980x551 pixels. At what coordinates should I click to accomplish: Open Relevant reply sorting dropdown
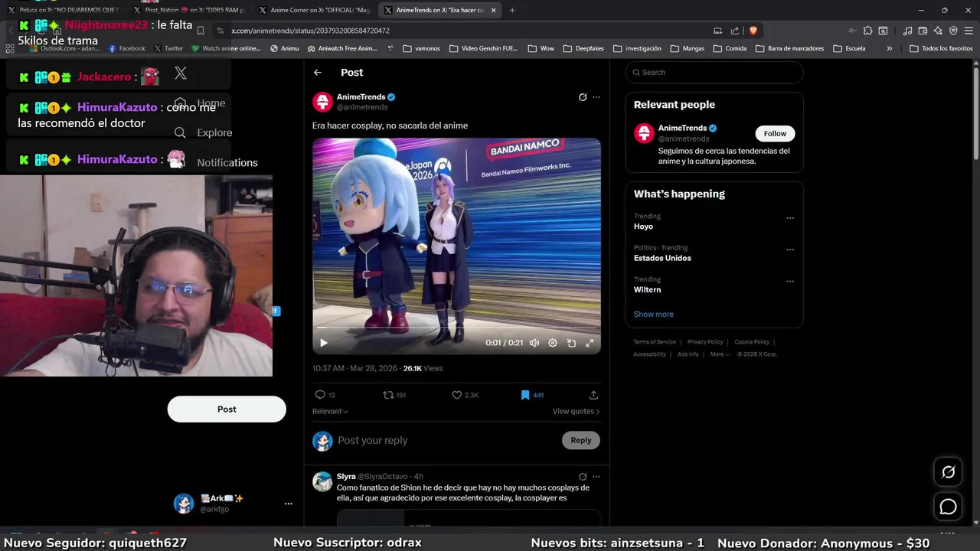point(330,411)
